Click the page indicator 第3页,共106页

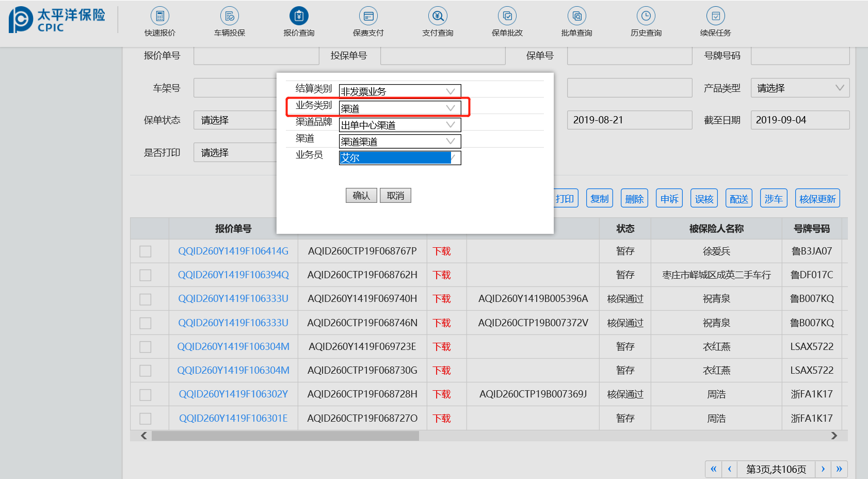776,469
